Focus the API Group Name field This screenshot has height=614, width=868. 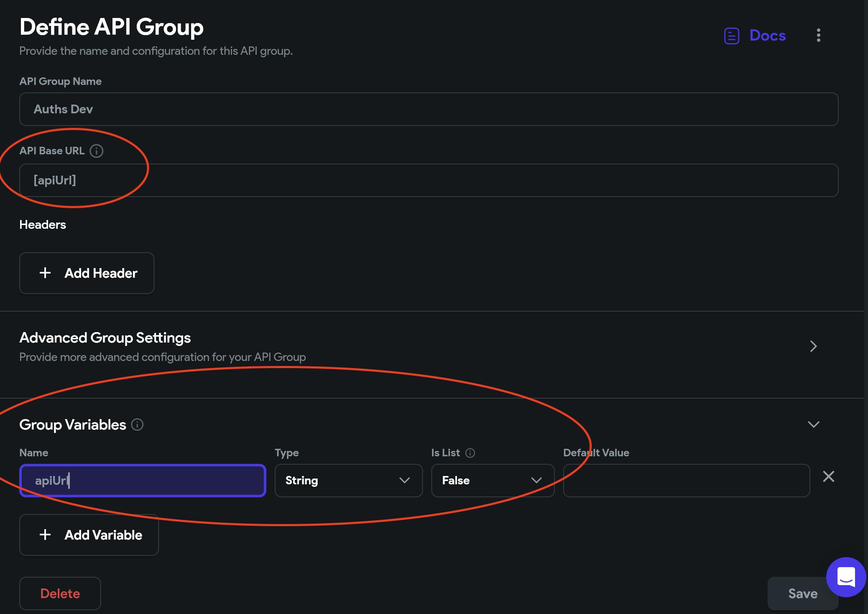point(429,109)
